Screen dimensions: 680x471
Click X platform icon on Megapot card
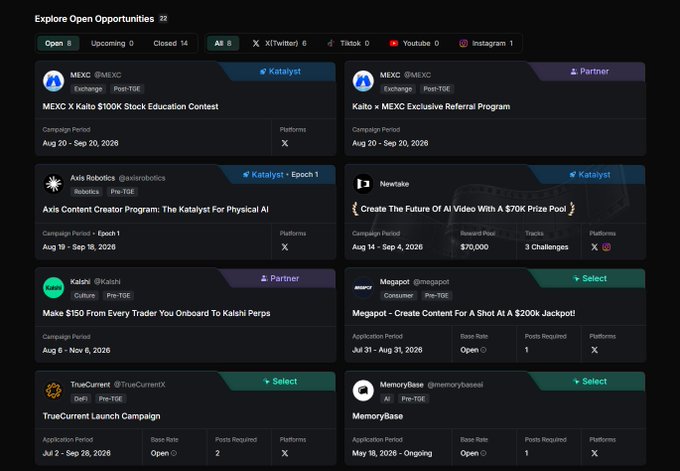pyautogui.click(x=595, y=350)
